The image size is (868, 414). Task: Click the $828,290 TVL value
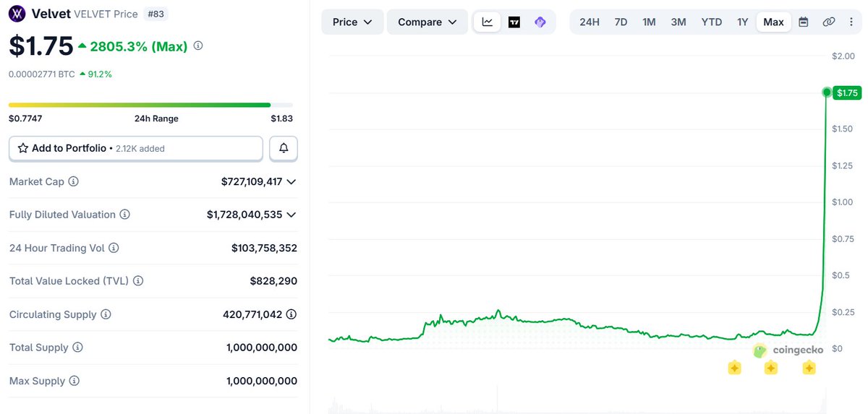(x=273, y=281)
